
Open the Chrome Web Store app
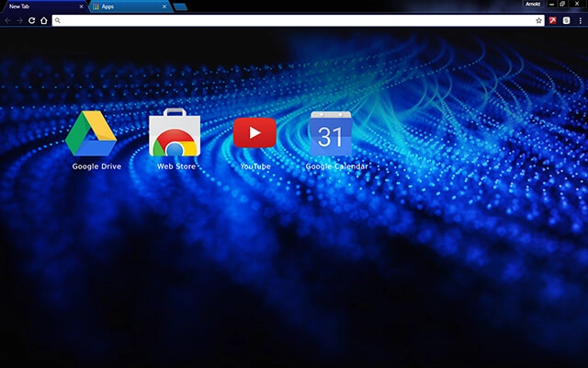[x=175, y=132]
